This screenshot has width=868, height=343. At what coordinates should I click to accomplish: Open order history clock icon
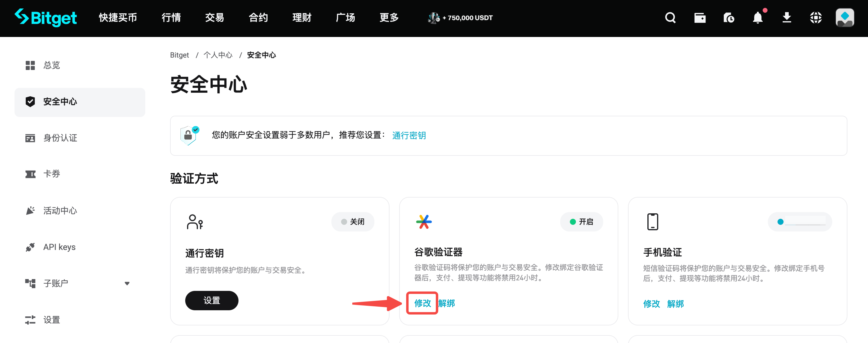coord(728,18)
